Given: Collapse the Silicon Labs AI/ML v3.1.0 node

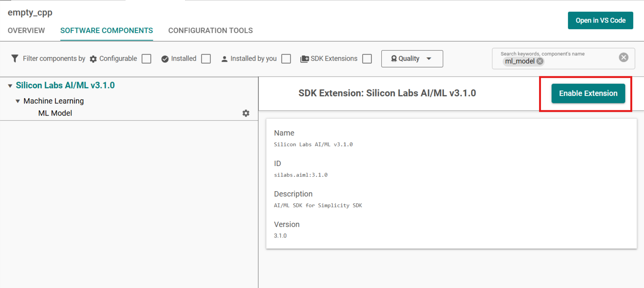Looking at the screenshot, I should pos(10,86).
